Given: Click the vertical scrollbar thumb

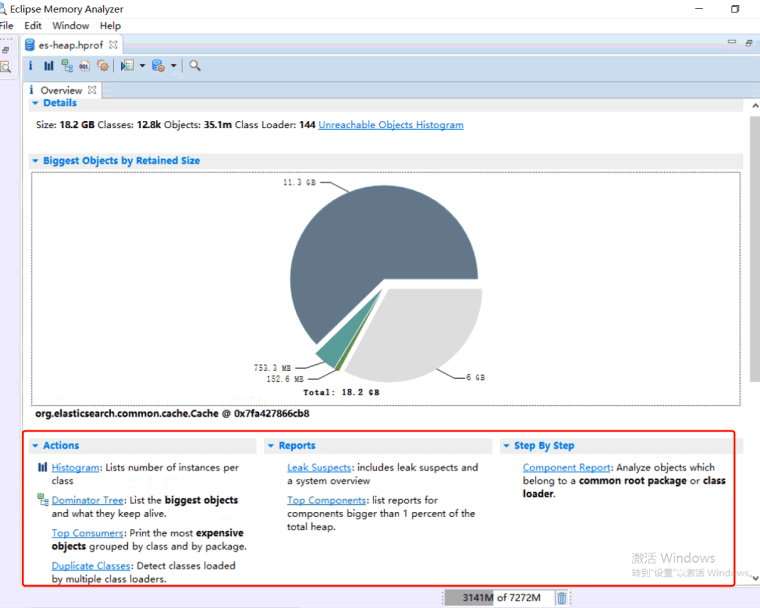Looking at the screenshot, I should [x=755, y=247].
